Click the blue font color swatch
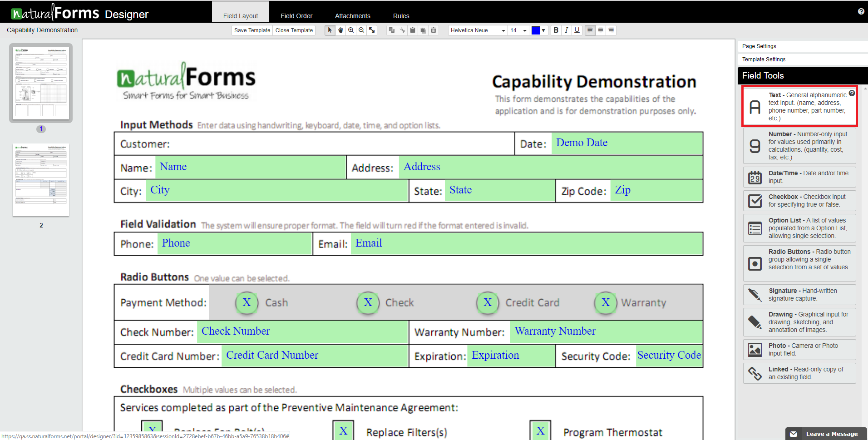The height and width of the screenshot is (440, 868). click(x=536, y=30)
